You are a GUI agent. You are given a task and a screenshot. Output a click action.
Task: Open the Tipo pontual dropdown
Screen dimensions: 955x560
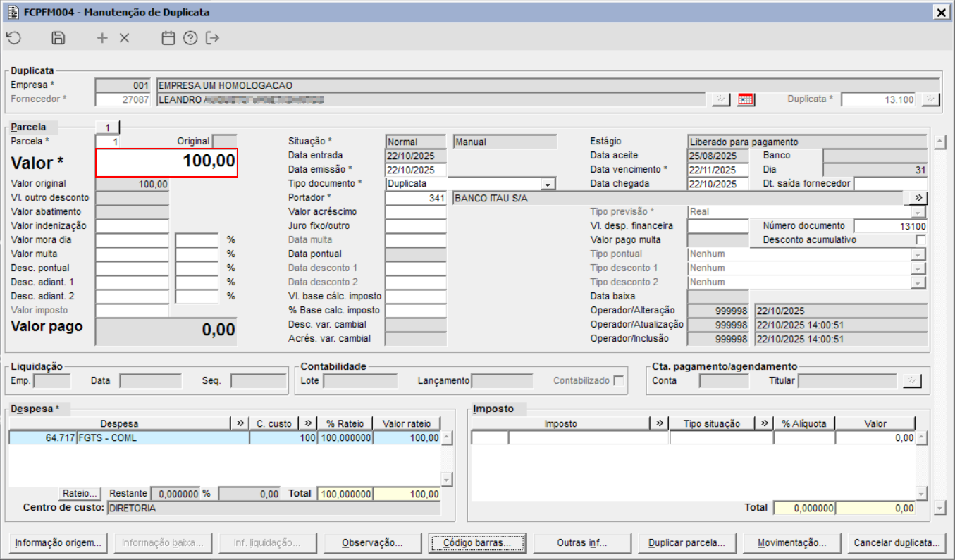click(x=918, y=254)
